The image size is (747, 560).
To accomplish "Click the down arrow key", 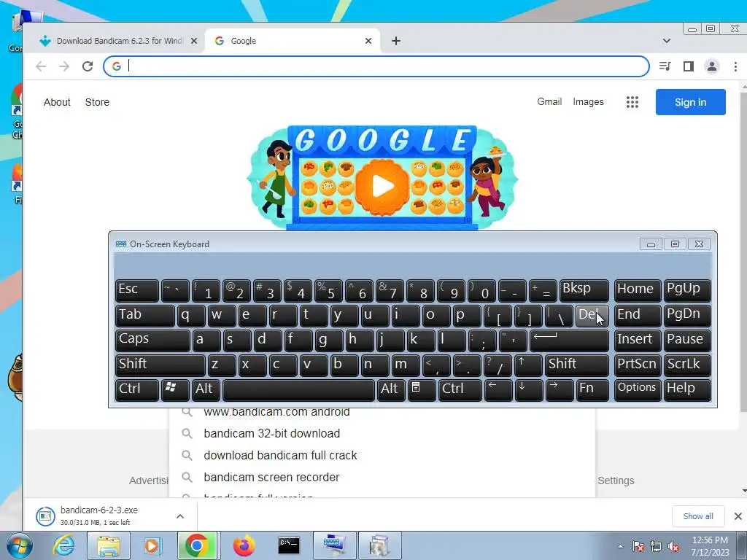I will pos(528,390).
